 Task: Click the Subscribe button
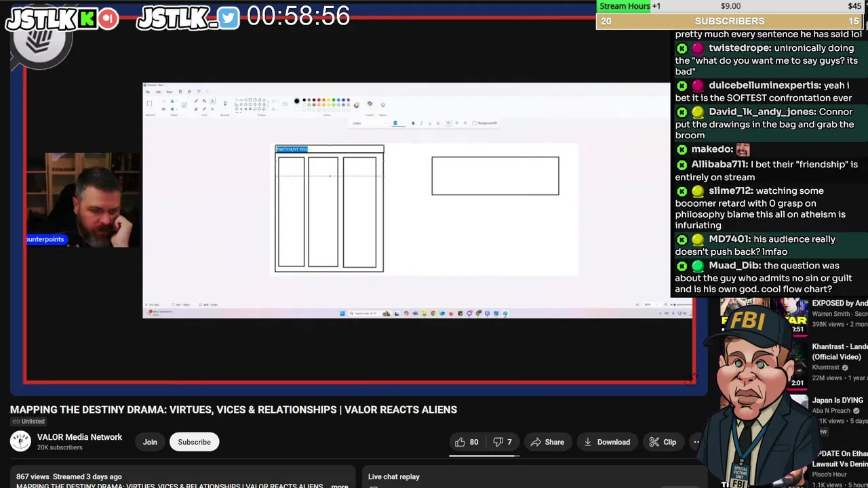[194, 442]
